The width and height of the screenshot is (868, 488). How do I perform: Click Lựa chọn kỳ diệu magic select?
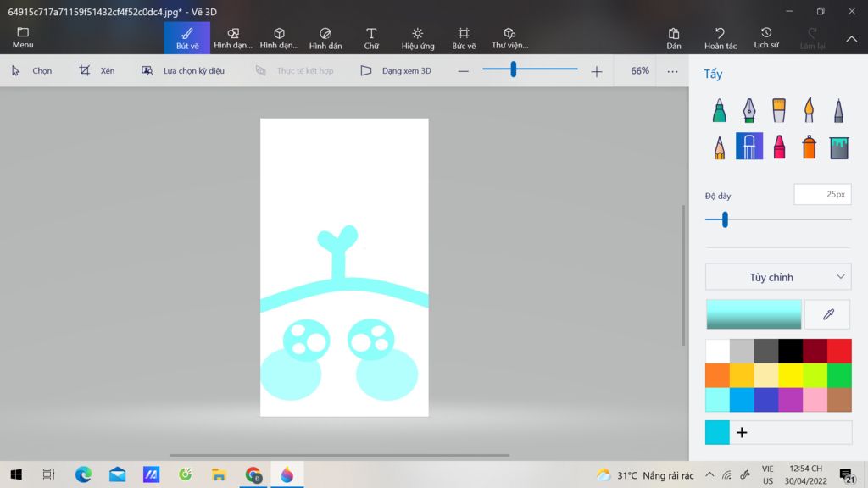[x=183, y=71]
